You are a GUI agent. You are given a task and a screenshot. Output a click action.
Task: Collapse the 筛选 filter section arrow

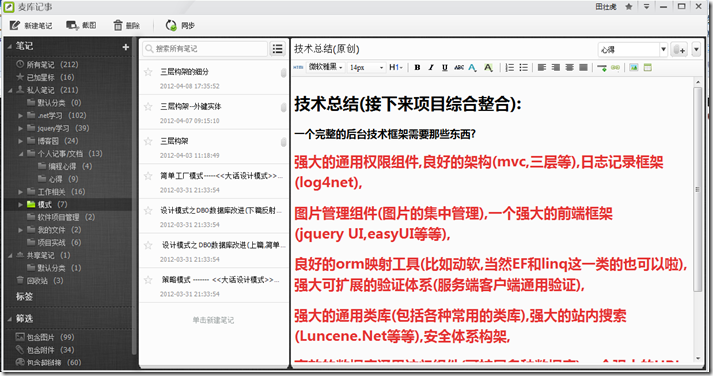pos(10,319)
